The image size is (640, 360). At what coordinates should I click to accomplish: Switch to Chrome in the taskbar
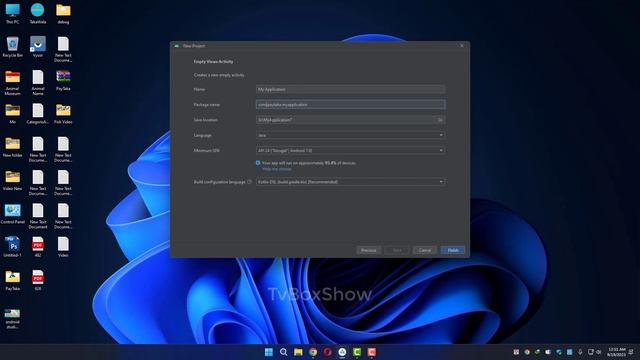pyautogui.click(x=313, y=352)
